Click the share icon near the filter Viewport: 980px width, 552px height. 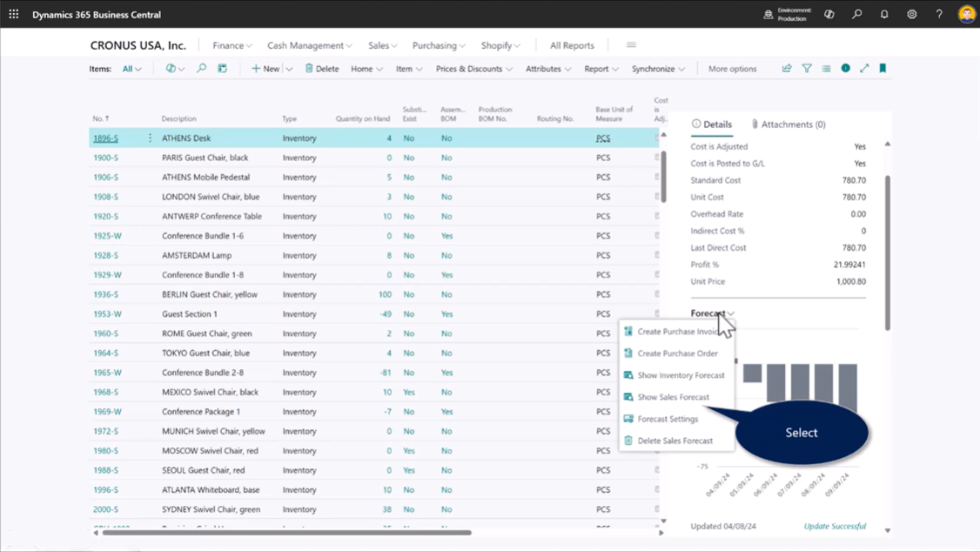pos(786,68)
